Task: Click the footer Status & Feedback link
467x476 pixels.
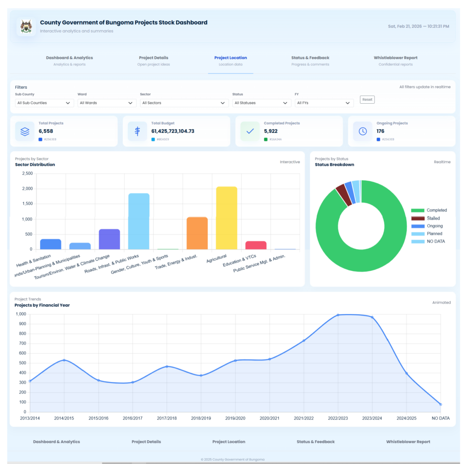Action: (x=315, y=442)
